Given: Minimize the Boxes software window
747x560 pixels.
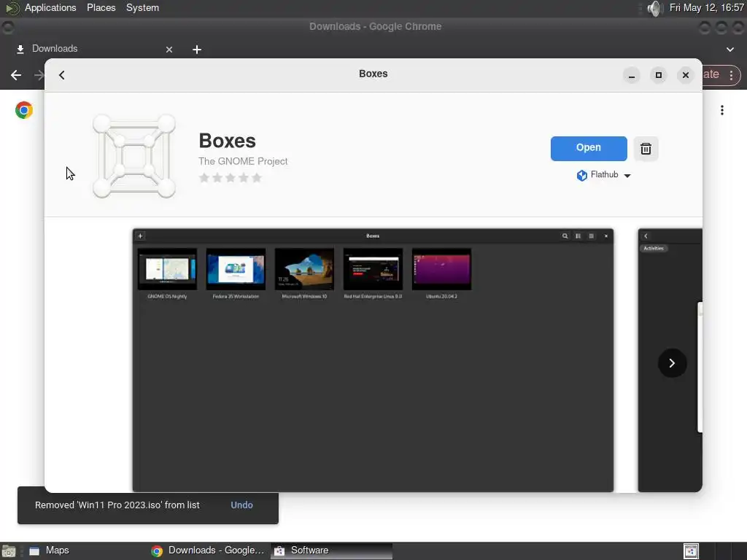Looking at the screenshot, I should 631,75.
